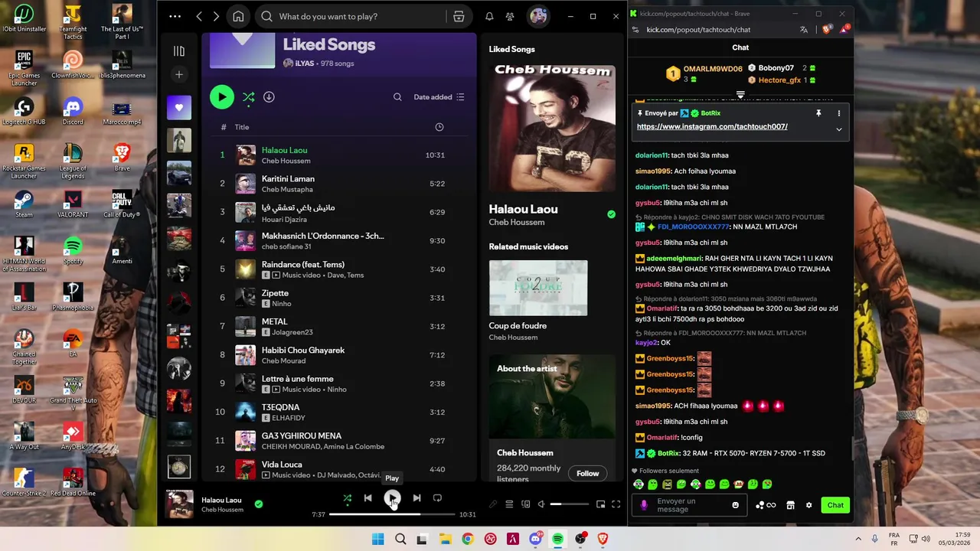The width and height of the screenshot is (980, 551).
Task: Open Coup de foudre music video
Action: pos(538,289)
